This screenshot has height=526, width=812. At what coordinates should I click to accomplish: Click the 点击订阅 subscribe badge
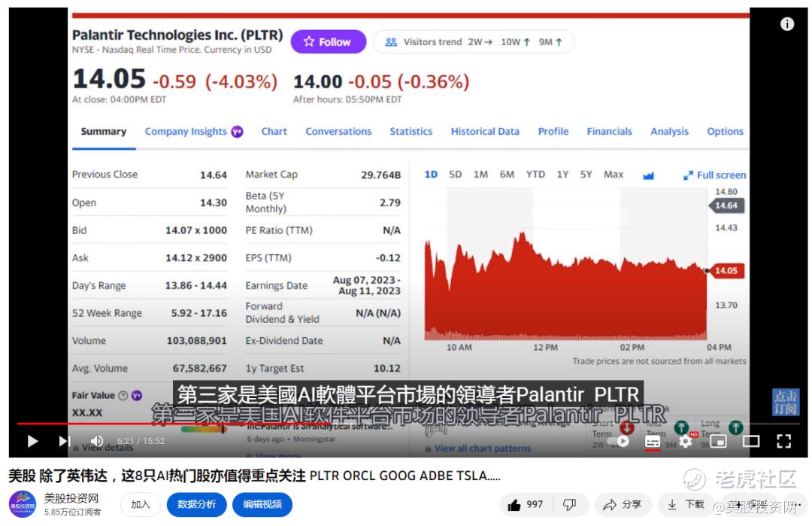786,402
